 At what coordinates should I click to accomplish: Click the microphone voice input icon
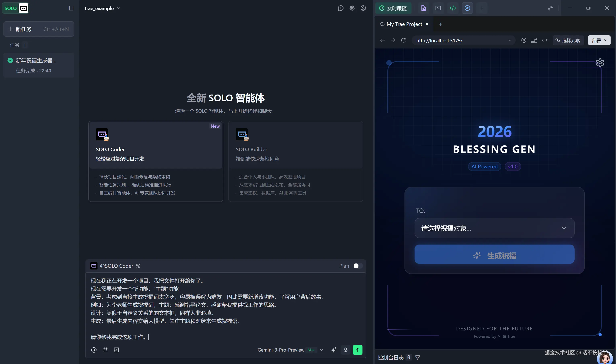pyautogui.click(x=346, y=350)
